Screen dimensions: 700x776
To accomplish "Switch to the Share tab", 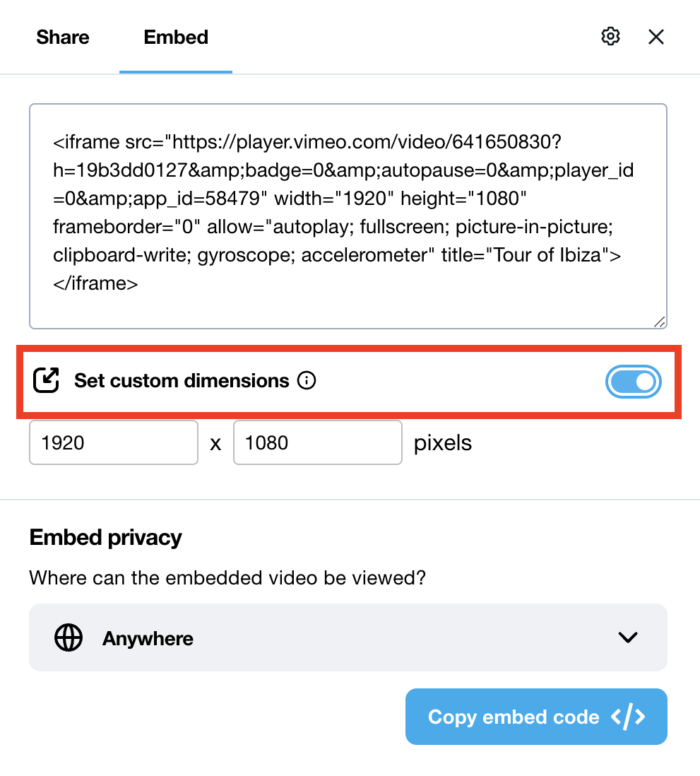I will tap(63, 37).
